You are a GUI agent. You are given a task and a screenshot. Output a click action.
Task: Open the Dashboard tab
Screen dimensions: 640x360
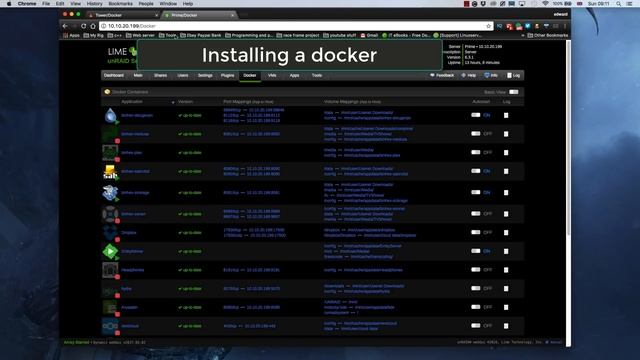pos(114,76)
